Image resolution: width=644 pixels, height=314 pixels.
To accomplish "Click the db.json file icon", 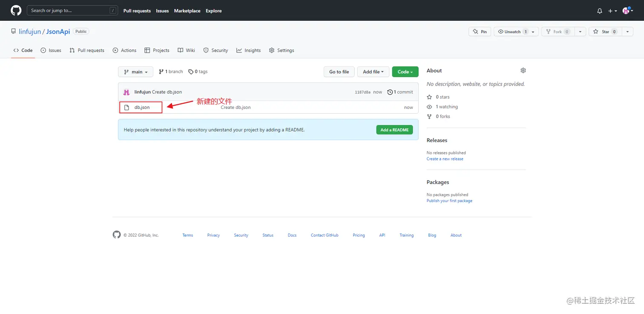I will tap(127, 107).
